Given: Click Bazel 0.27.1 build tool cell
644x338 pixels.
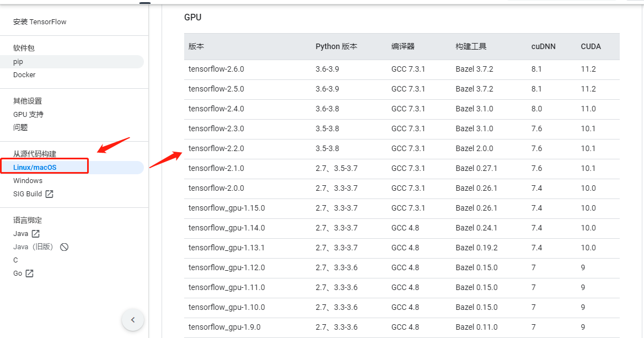Looking at the screenshot, I should coord(476,168).
